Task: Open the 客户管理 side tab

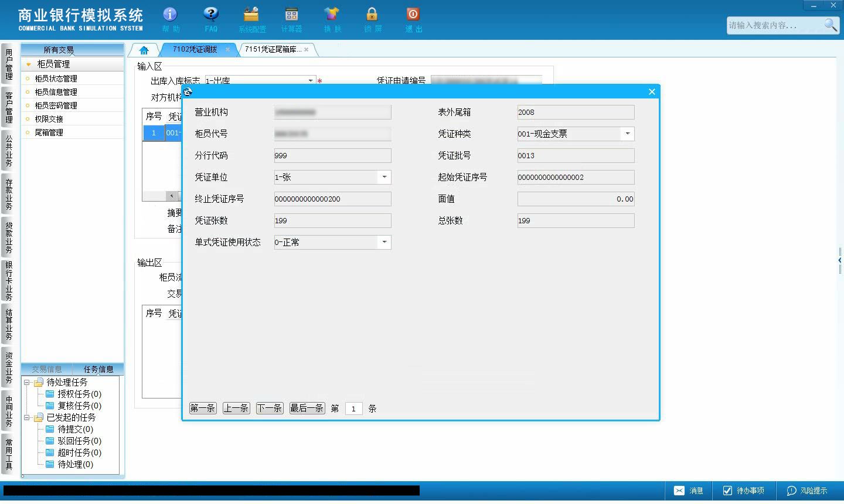Action: (x=8, y=107)
